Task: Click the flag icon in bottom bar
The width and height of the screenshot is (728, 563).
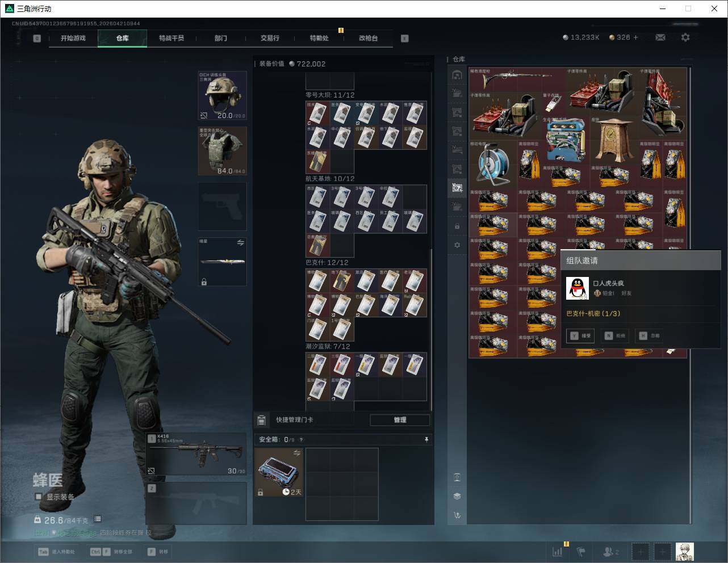Action: pyautogui.click(x=581, y=551)
